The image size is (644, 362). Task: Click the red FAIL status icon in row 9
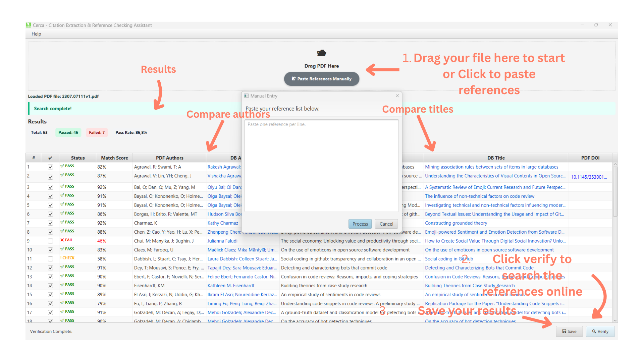point(62,240)
